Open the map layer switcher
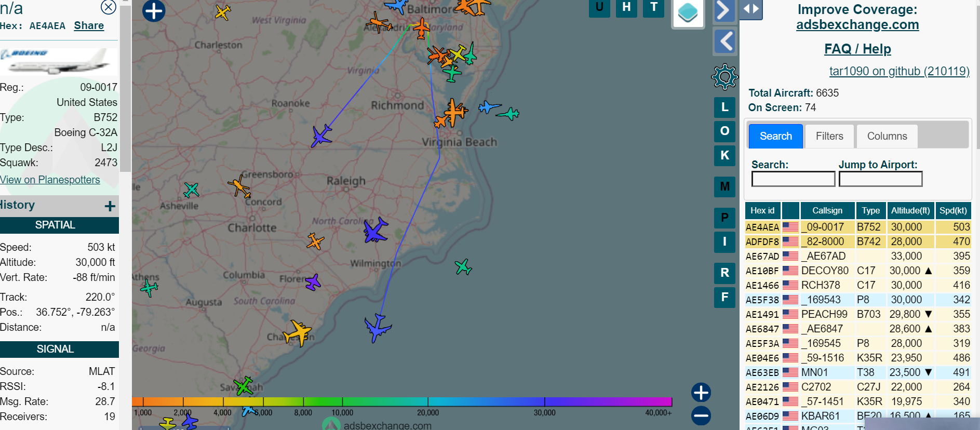Image resolution: width=980 pixels, height=430 pixels. (x=688, y=12)
